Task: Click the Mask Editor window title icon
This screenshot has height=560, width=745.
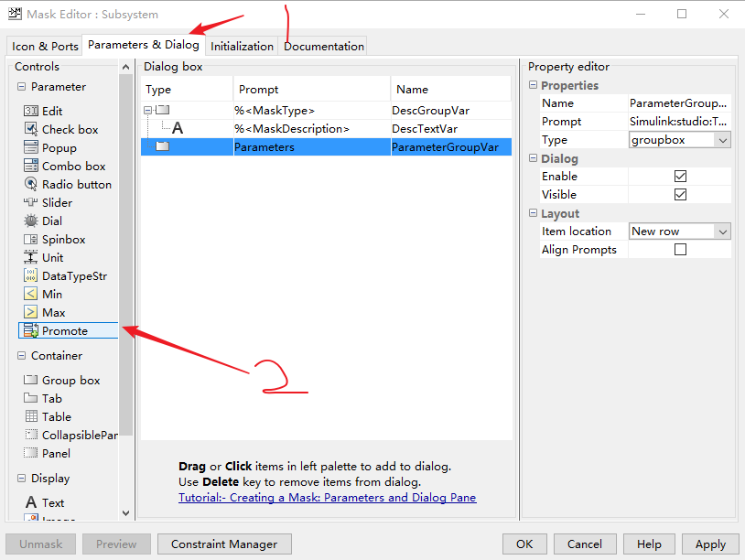Action: [x=15, y=14]
